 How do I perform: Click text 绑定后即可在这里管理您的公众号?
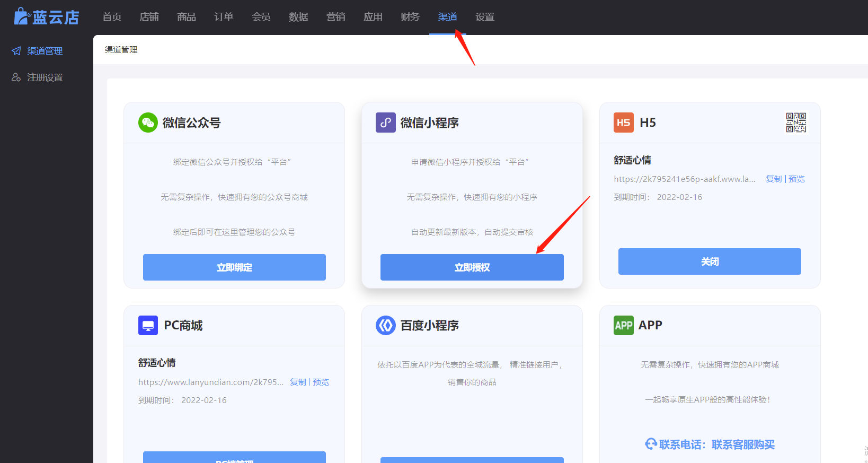[234, 232]
